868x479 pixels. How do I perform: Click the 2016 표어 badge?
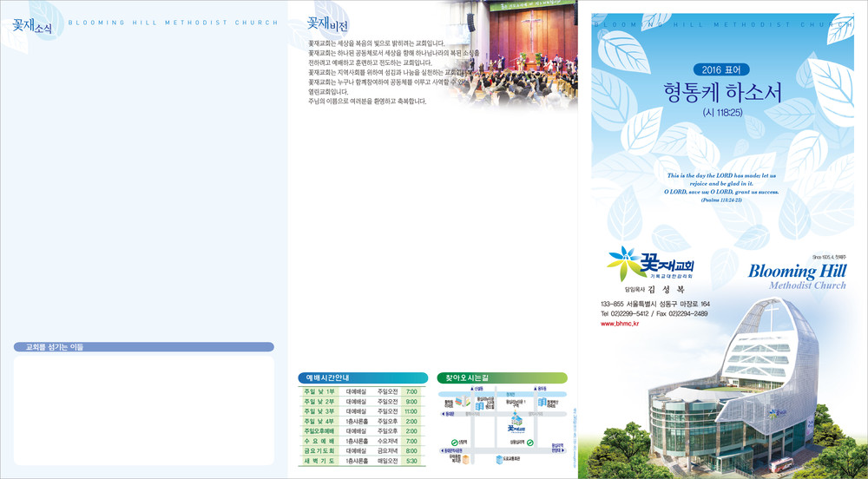tap(720, 70)
